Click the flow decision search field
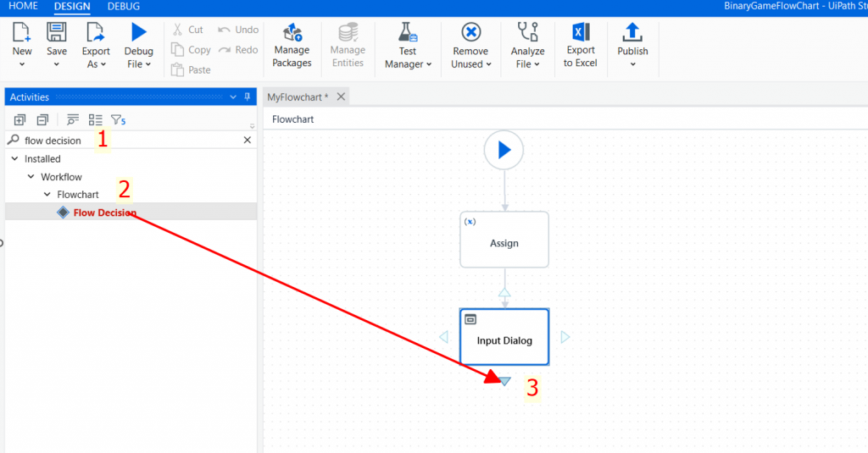This screenshot has width=868, height=453. [131, 140]
